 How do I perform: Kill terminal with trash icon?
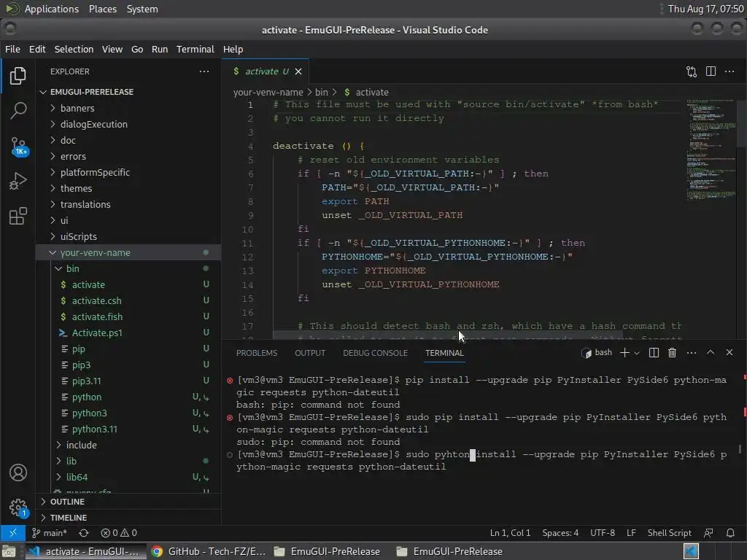point(672,352)
